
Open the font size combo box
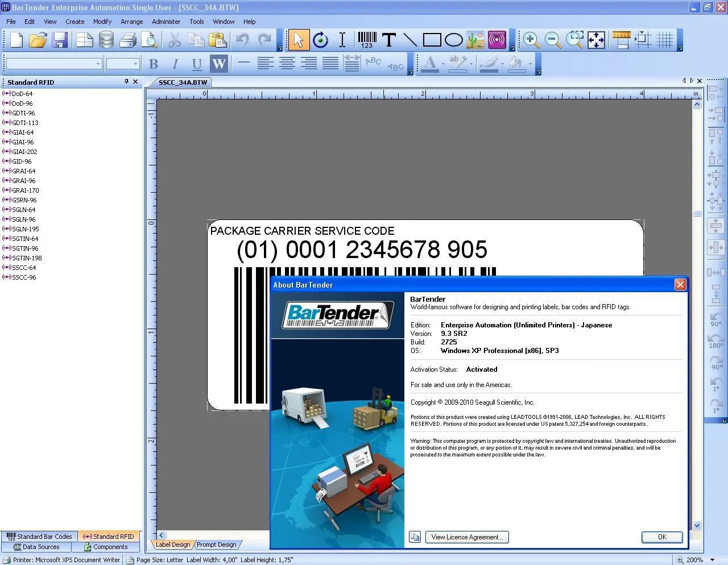coord(123,64)
